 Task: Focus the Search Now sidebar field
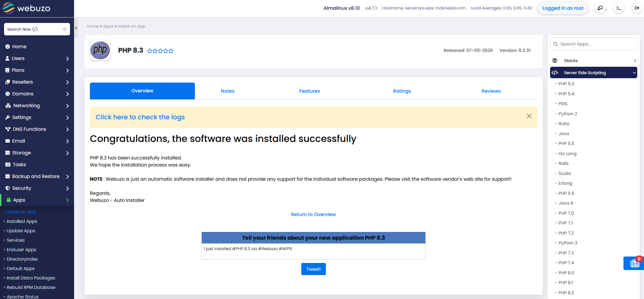[x=37, y=29]
